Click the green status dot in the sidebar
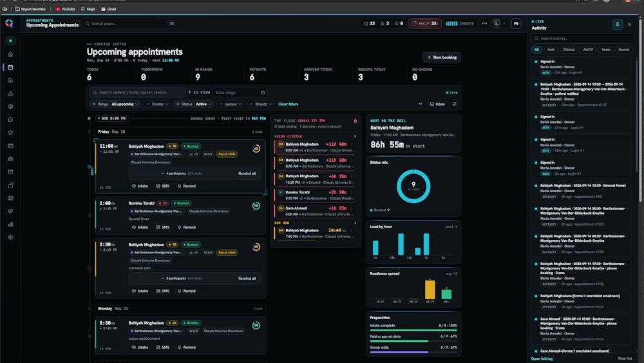 pos(10,41)
